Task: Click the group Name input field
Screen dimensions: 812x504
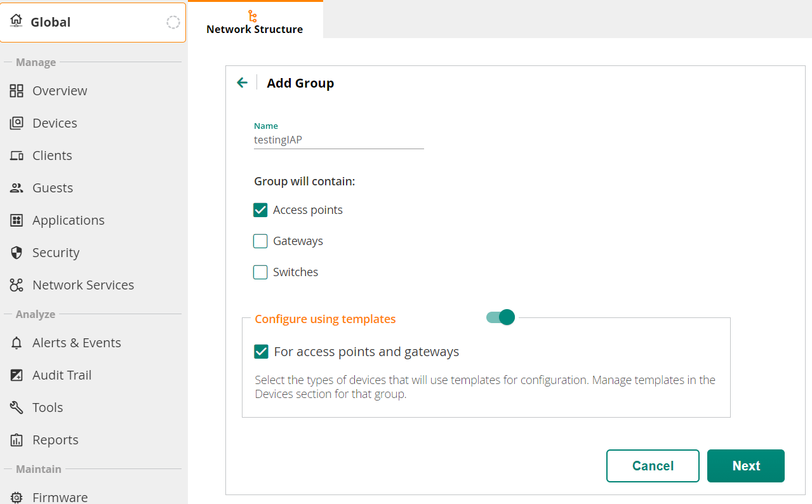Action: coord(338,140)
